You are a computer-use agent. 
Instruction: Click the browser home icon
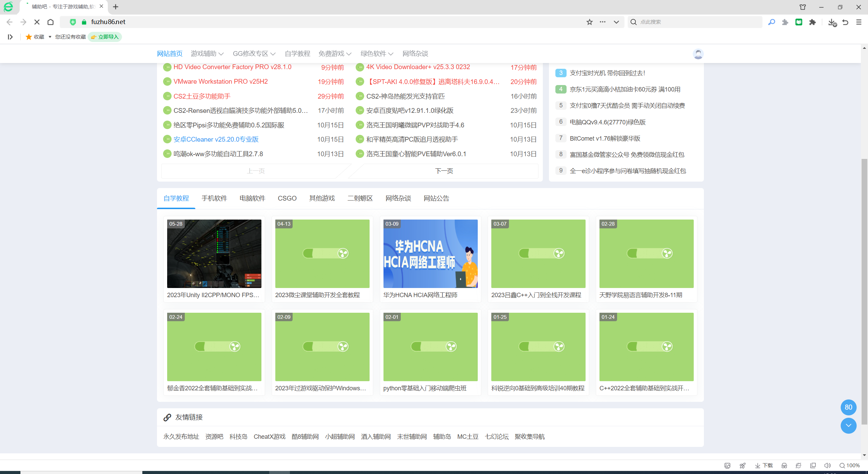pos(51,22)
